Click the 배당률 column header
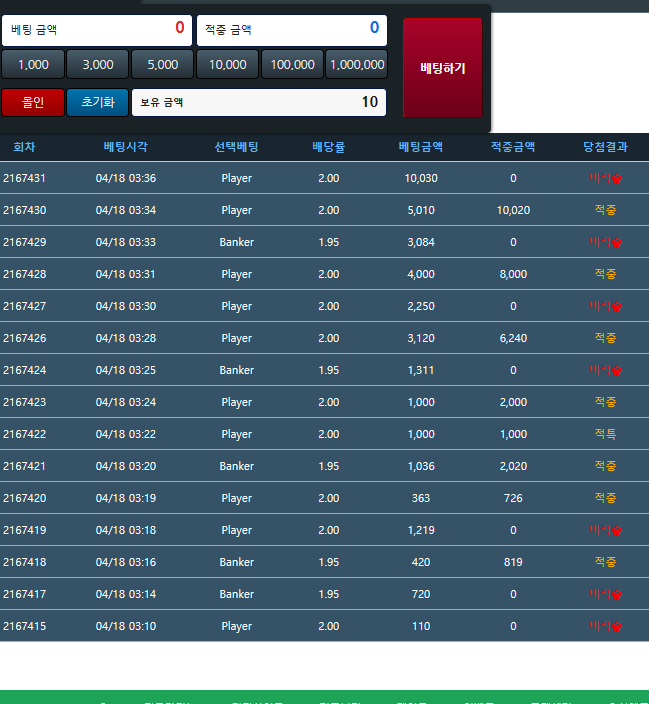This screenshot has width=649, height=704. [x=328, y=147]
